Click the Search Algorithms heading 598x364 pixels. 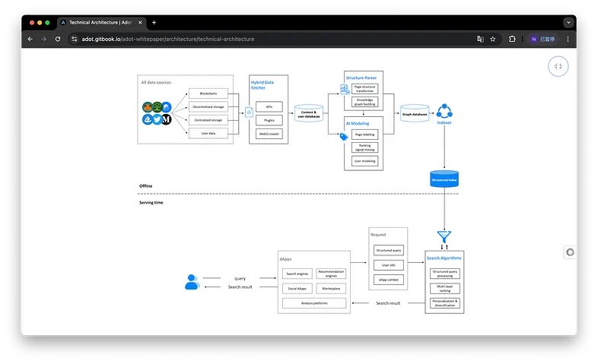444,258
